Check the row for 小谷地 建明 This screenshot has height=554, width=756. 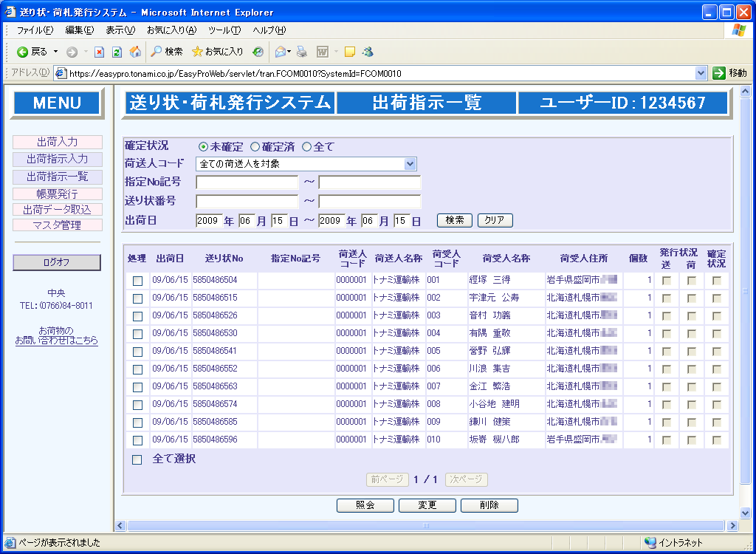tap(137, 405)
